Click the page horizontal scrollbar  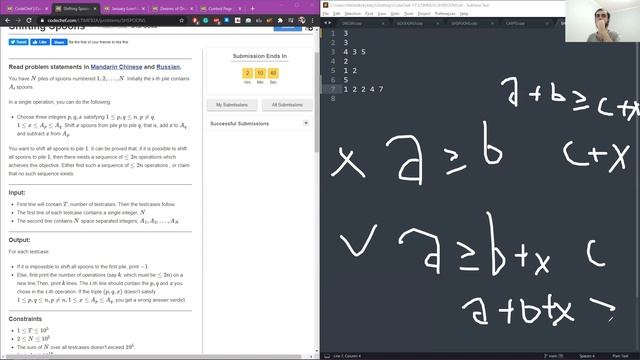tap(153, 357)
